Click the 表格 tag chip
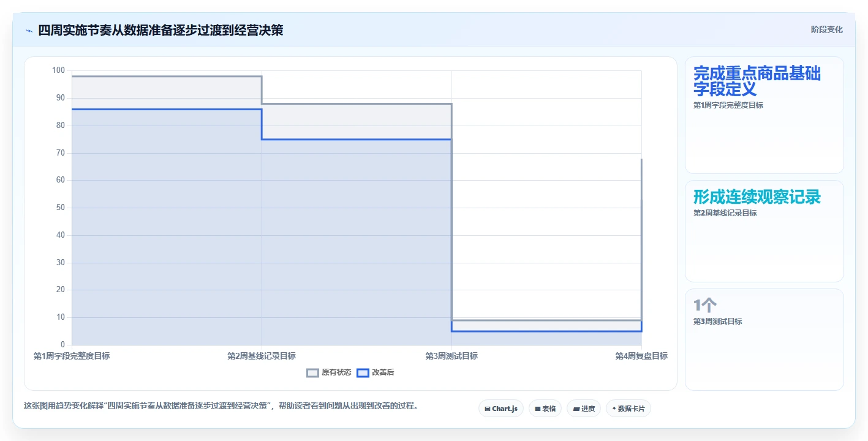The height and width of the screenshot is (441, 868). (545, 409)
